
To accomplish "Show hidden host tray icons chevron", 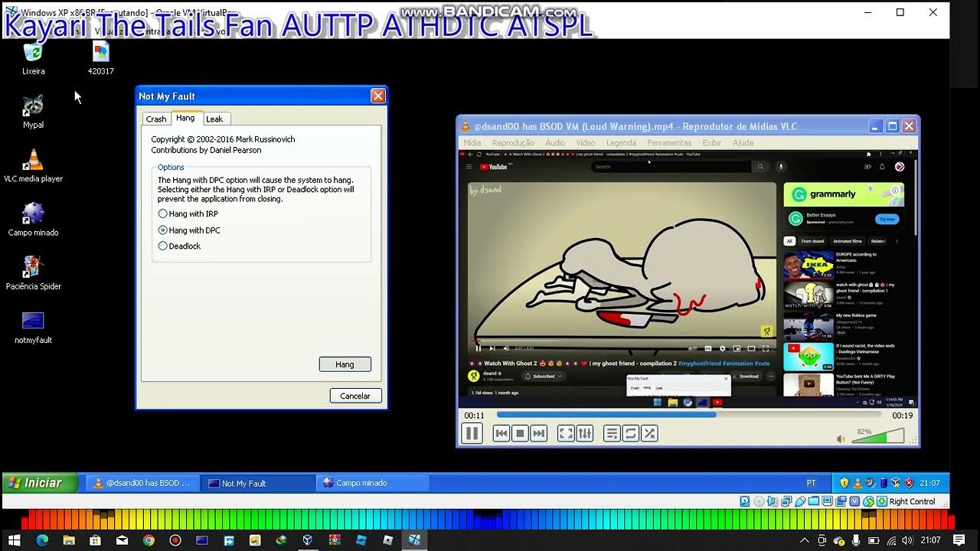I will pyautogui.click(x=805, y=540).
